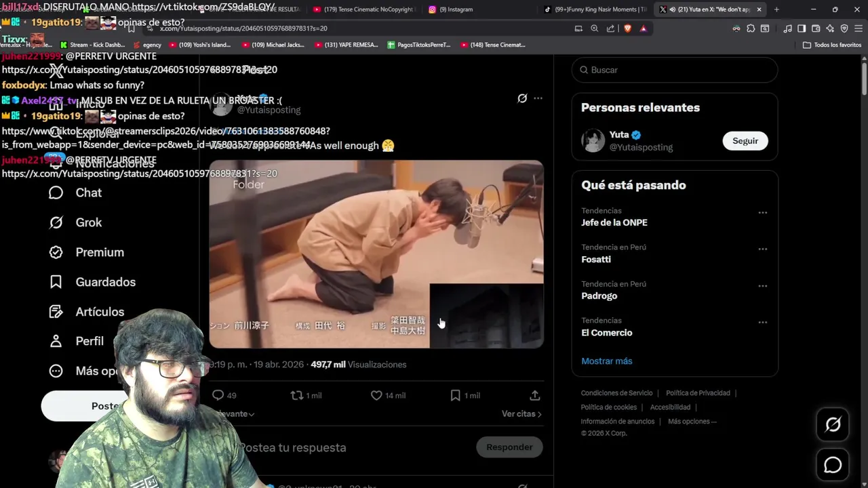Open options for Jefe de la ONPE trend
The image size is (868, 488).
(x=763, y=213)
